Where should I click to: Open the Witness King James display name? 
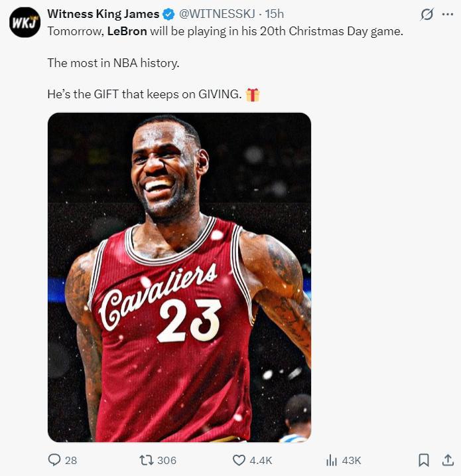103,14
